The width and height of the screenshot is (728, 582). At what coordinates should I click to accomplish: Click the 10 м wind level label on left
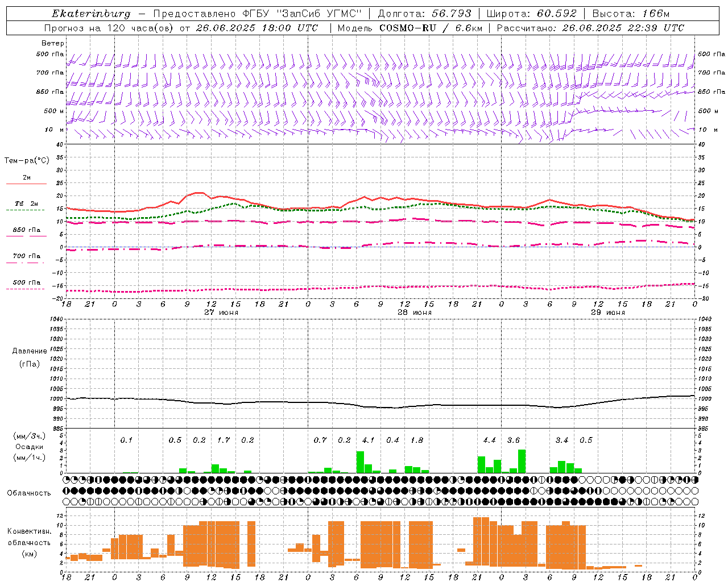[x=55, y=130]
